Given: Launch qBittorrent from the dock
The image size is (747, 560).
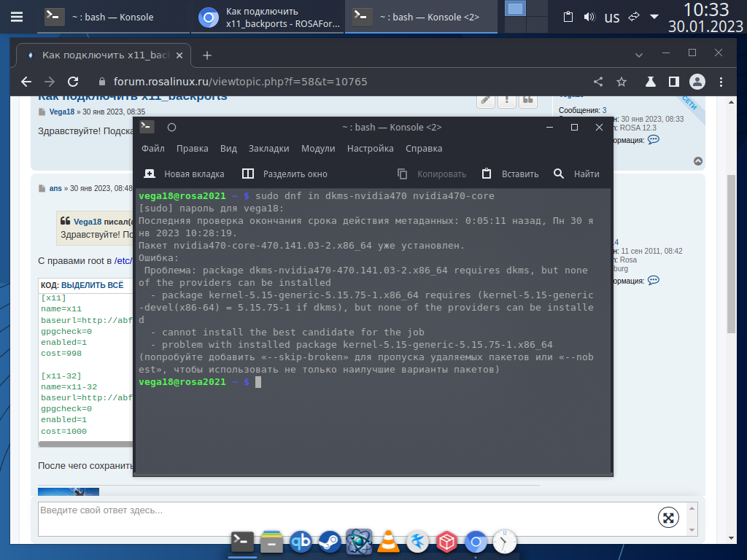Looking at the screenshot, I should coord(301,542).
